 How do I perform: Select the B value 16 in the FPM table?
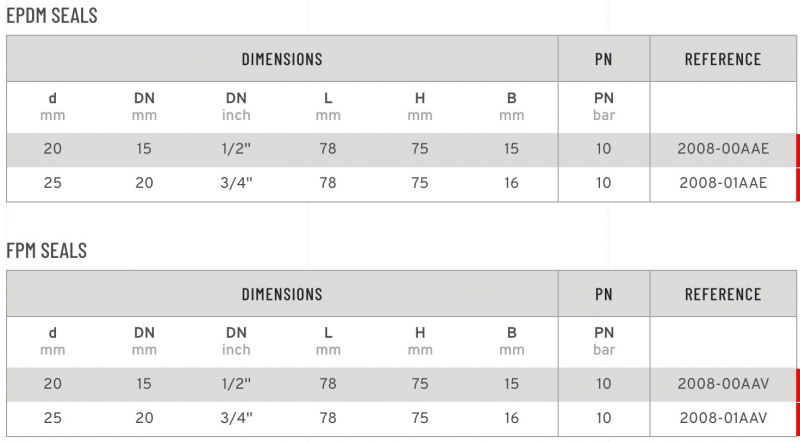click(512, 418)
